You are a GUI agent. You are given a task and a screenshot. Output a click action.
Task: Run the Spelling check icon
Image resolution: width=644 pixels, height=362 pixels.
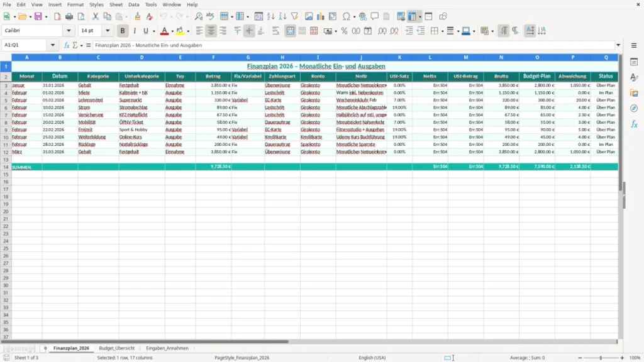click(210, 16)
